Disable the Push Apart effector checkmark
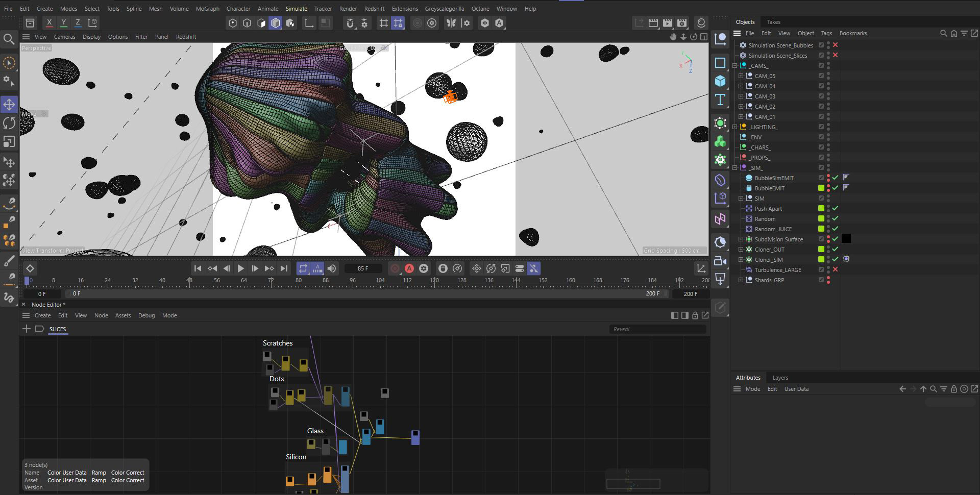The width and height of the screenshot is (980, 495). click(835, 208)
